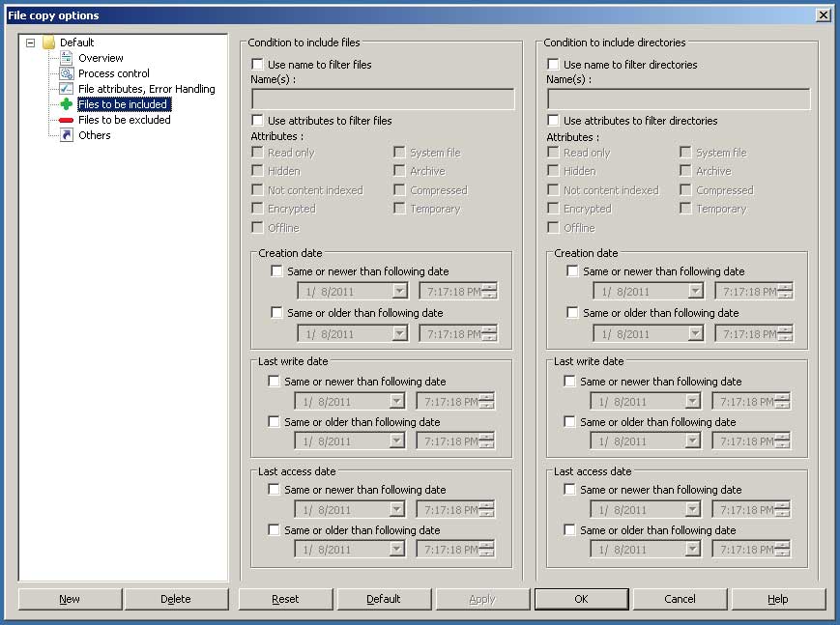The height and width of the screenshot is (625, 840).
Task: Check files Creation date Same or newer option
Action: pyautogui.click(x=277, y=271)
